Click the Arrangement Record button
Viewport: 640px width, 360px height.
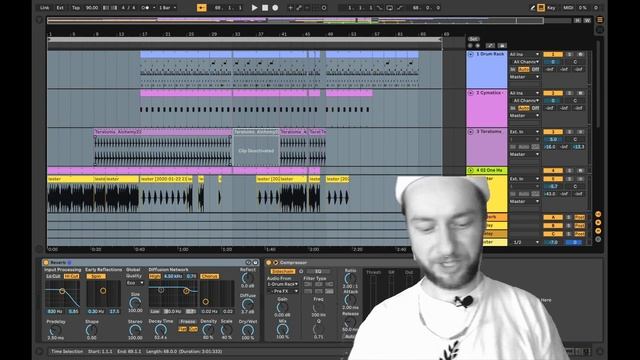(x=275, y=8)
